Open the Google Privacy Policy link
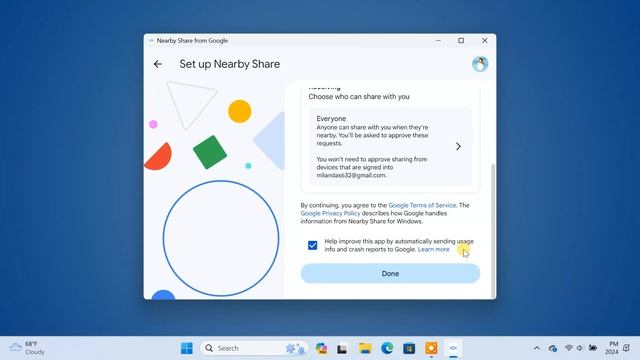Image resolution: width=640 pixels, height=360 pixels. [330, 213]
